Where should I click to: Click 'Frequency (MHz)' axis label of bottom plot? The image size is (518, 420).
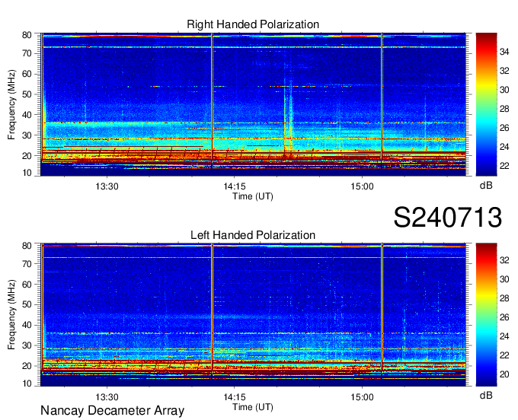point(12,315)
